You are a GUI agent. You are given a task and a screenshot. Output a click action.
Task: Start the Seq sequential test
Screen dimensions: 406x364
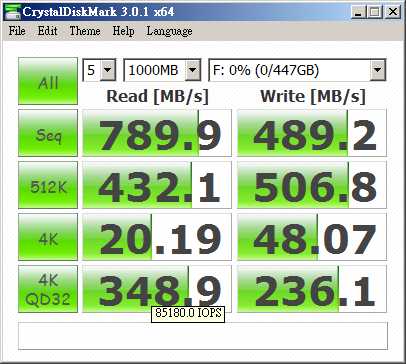point(48,133)
